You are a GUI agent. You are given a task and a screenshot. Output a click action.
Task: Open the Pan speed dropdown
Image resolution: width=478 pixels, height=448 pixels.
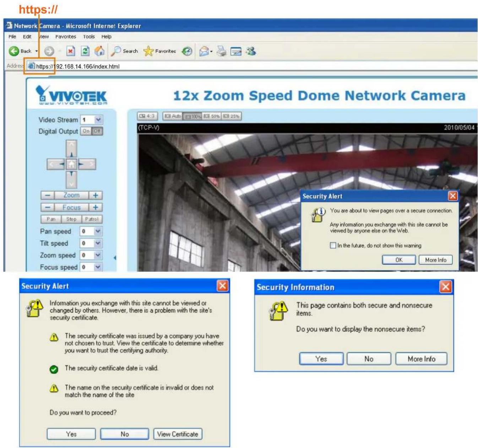pos(98,231)
